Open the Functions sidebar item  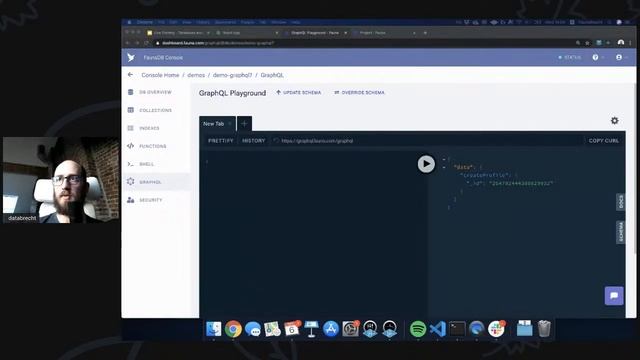[156, 146]
